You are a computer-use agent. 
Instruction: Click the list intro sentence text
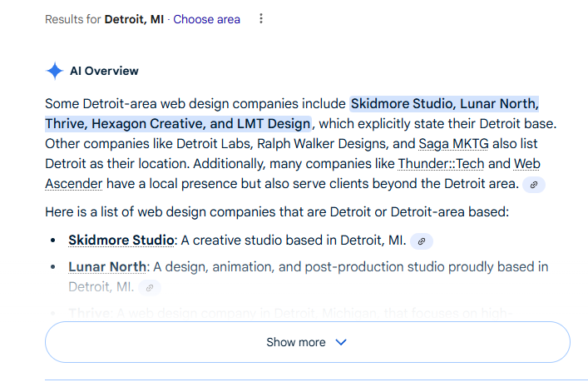[276, 211]
